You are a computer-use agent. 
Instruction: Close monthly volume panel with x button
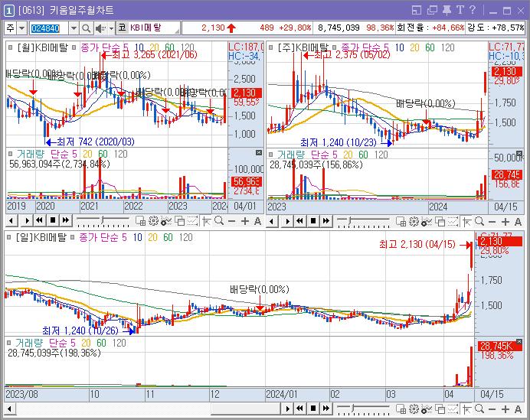pyautogui.click(x=259, y=153)
